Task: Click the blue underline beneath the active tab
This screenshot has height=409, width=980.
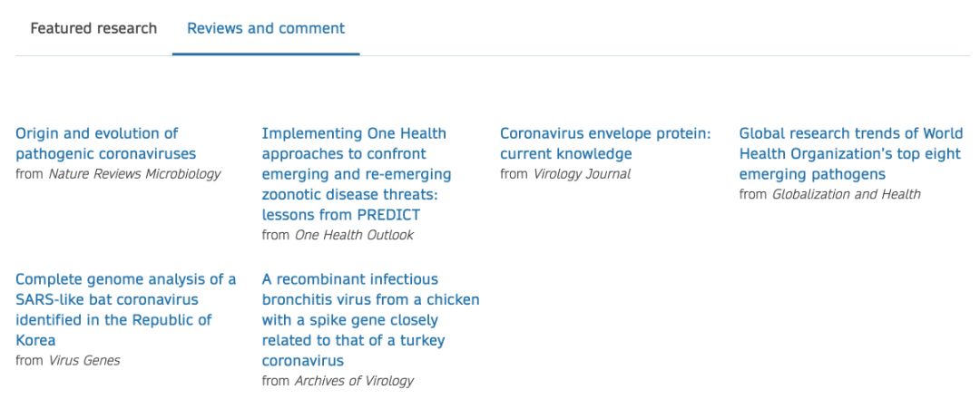Action: point(266,54)
